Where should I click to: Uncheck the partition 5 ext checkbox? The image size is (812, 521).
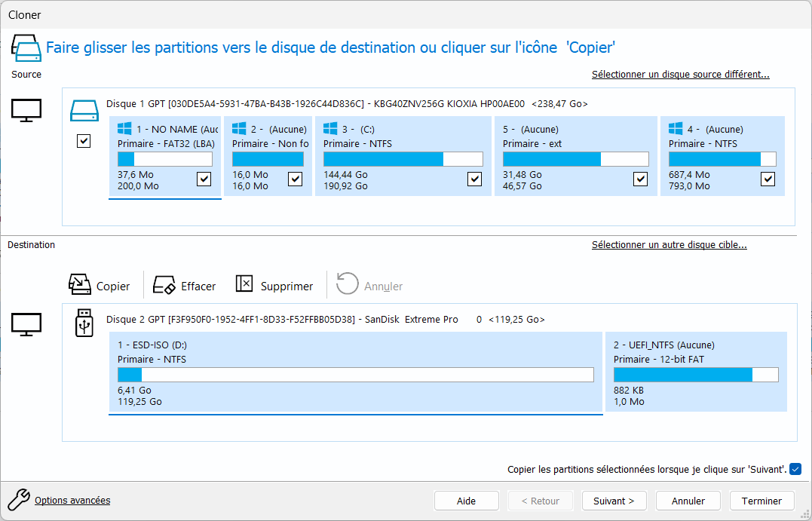pyautogui.click(x=641, y=179)
